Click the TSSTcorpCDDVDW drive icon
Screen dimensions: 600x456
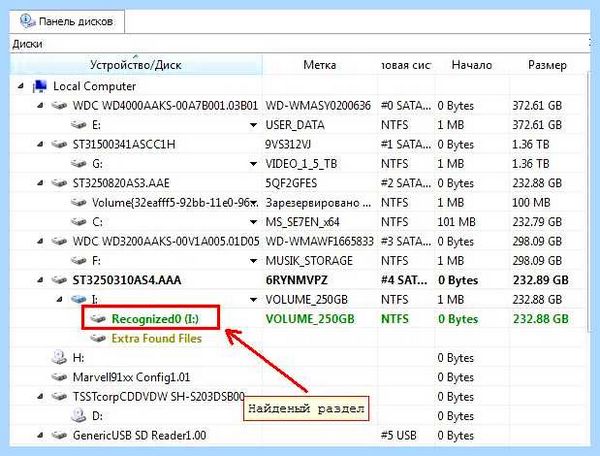59,396
